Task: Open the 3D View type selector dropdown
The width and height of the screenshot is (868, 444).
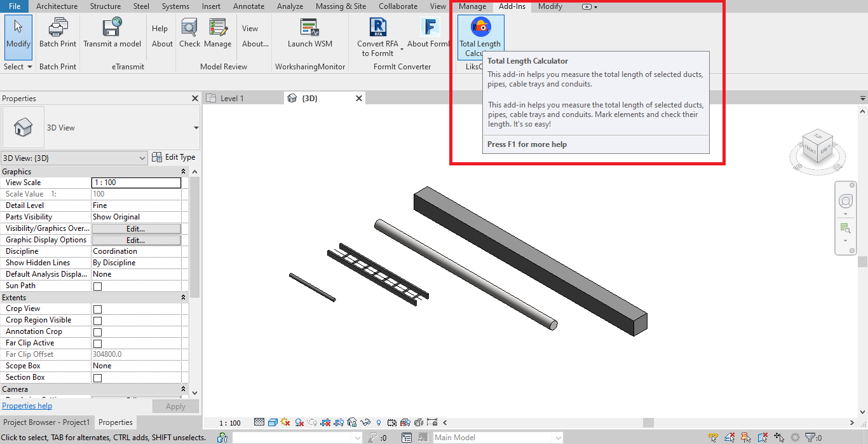Action: 196,128
